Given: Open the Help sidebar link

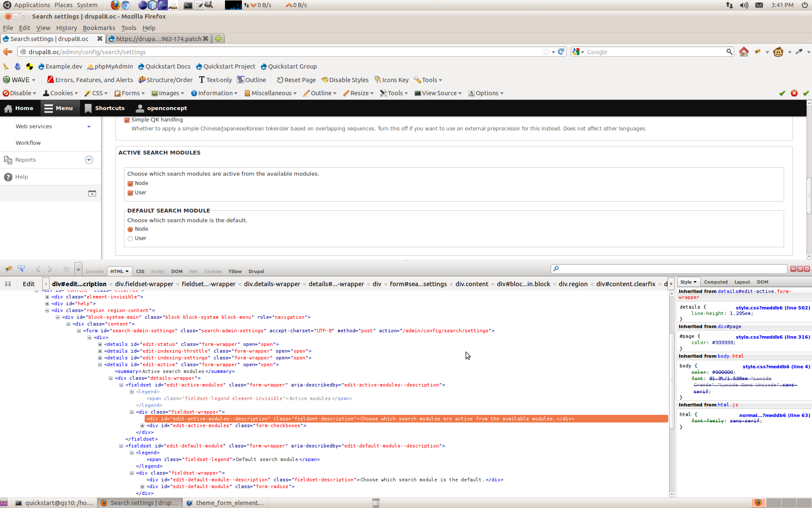Looking at the screenshot, I should (x=22, y=177).
